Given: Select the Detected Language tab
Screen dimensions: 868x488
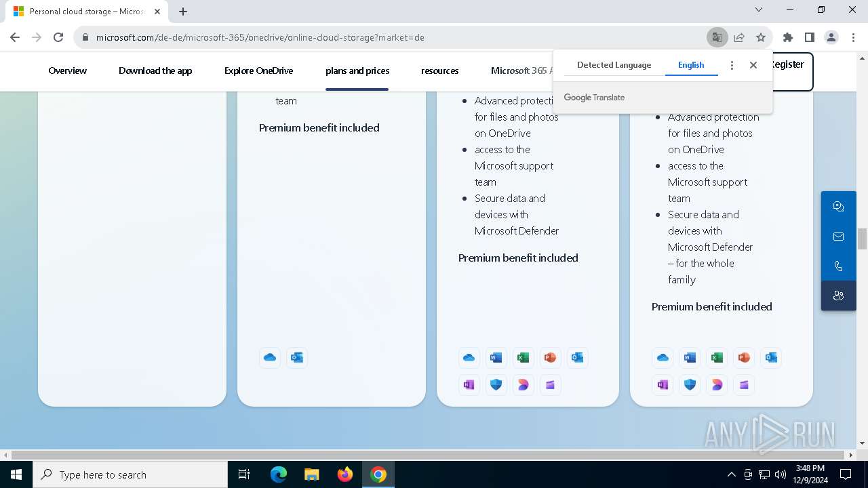Looking at the screenshot, I should point(614,65).
